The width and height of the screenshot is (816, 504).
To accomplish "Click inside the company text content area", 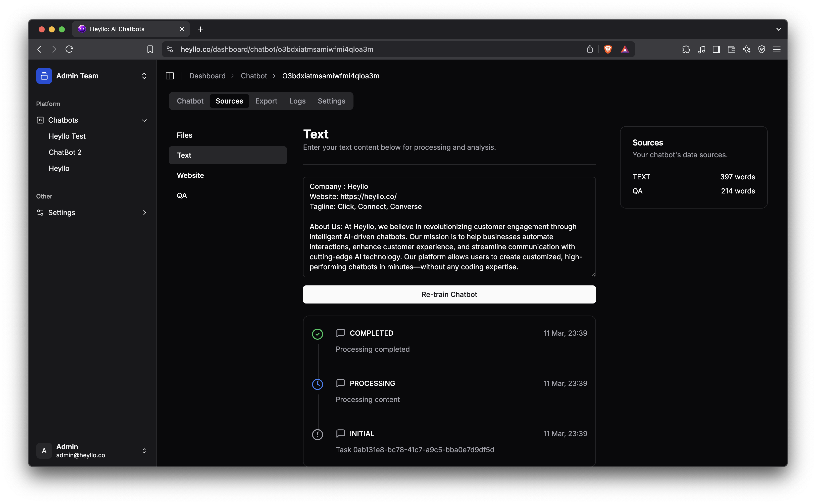I will (x=449, y=227).
